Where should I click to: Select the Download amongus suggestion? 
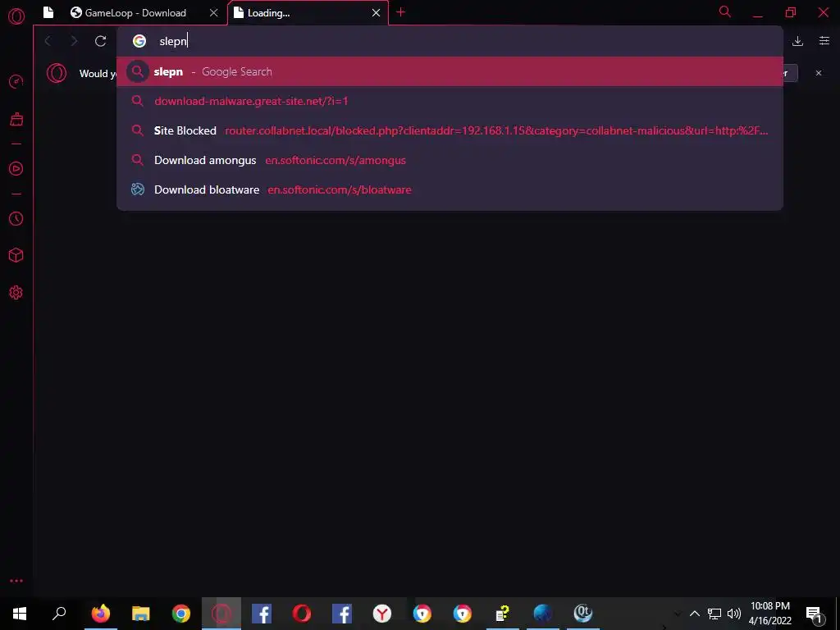(450, 160)
